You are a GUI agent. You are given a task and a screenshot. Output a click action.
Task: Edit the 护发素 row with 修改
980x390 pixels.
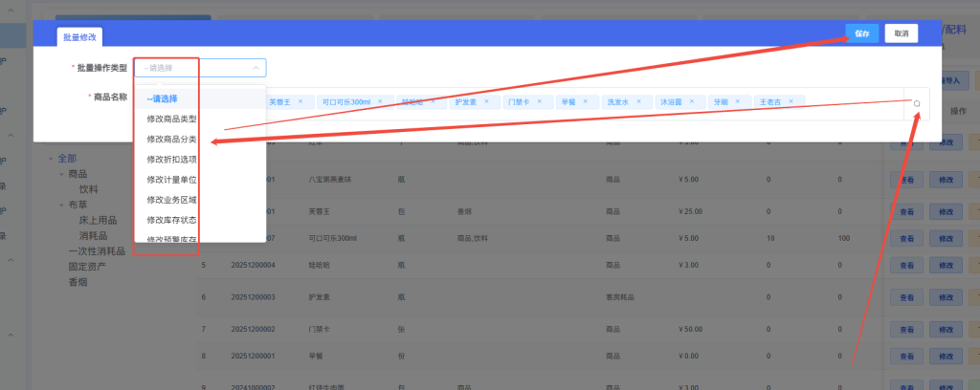[946, 297]
